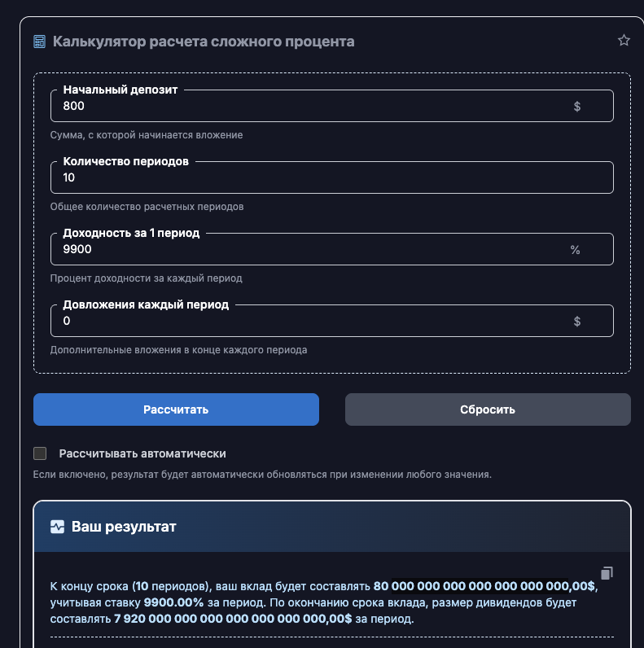Click the dollar sign in Начальный депозит field
The height and width of the screenshot is (648, 644).
click(x=577, y=107)
